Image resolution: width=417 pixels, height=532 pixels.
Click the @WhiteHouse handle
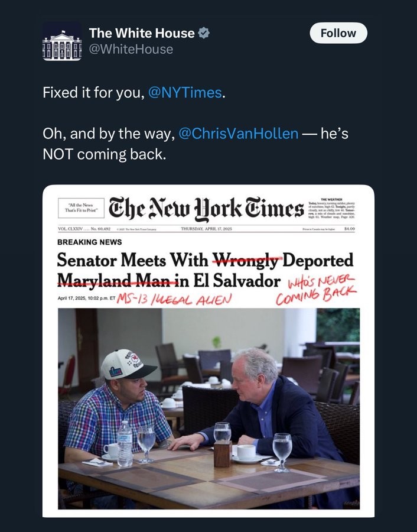[x=131, y=49]
